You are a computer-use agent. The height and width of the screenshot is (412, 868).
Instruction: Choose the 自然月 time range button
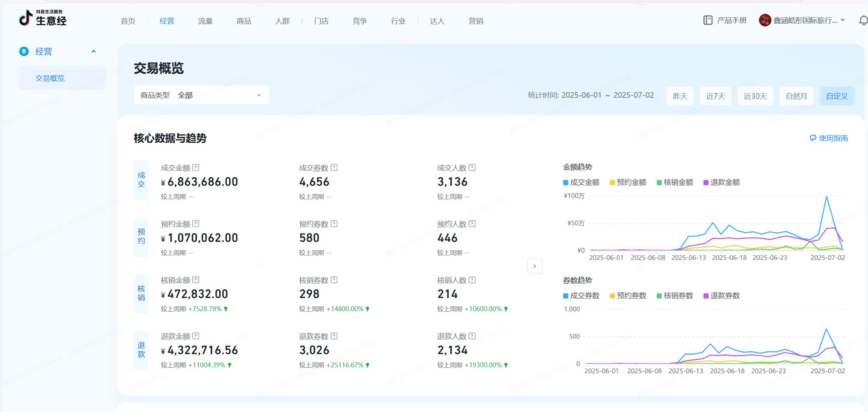click(796, 96)
